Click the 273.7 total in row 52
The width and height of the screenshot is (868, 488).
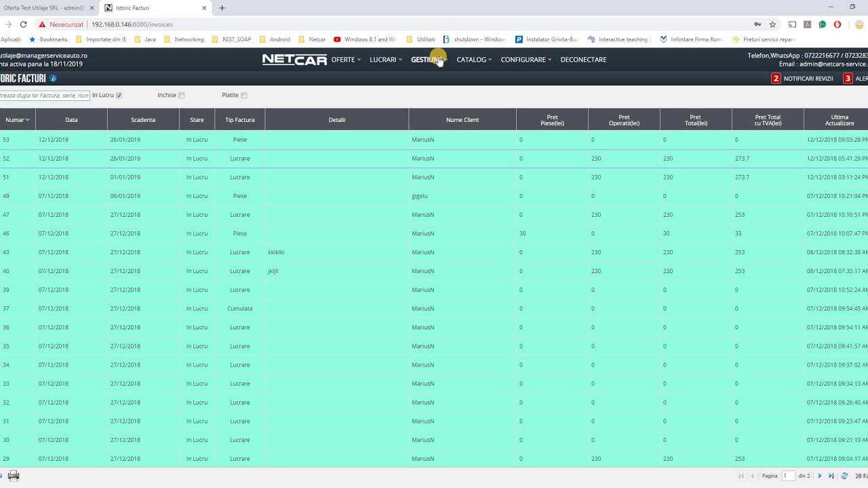(x=742, y=159)
